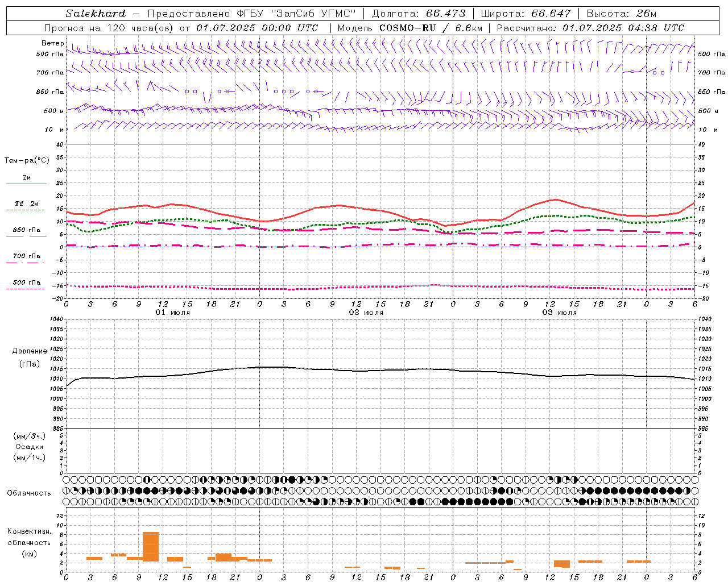Click "Рассчитано: 01.07.2025 04:38 UTC" text
Image resolution: width=728 pixels, height=582 pixels.
pos(590,28)
